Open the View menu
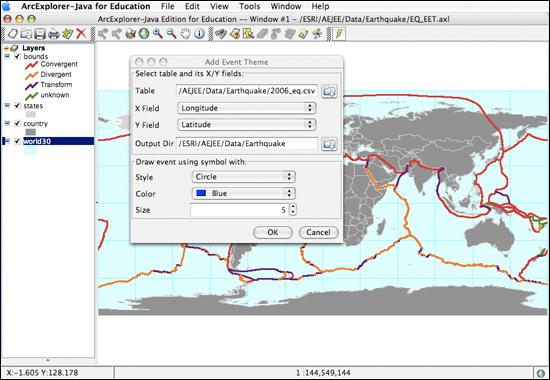This screenshot has width=550, height=380. [x=219, y=6]
